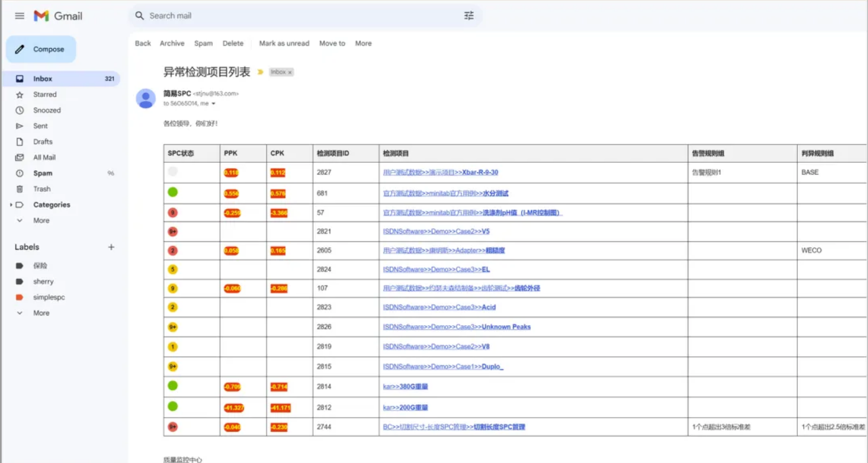Click the sender avatar icon
This screenshot has width=868, height=463.
point(145,99)
